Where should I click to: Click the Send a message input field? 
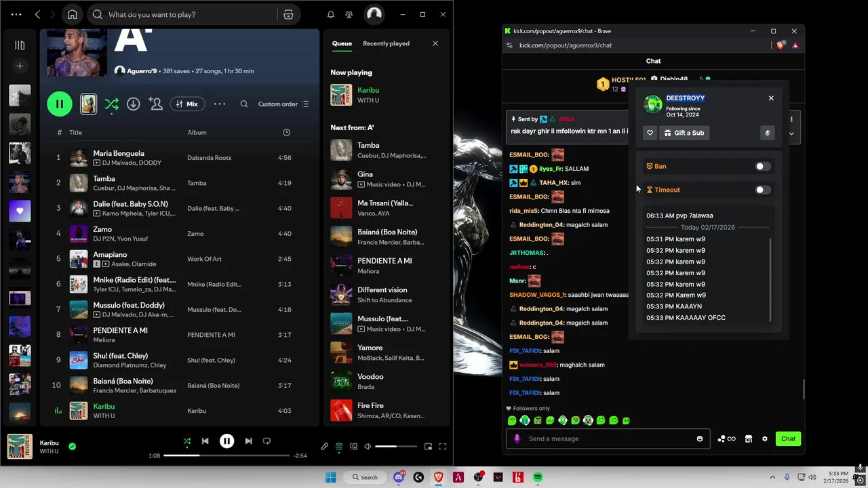pos(608,439)
